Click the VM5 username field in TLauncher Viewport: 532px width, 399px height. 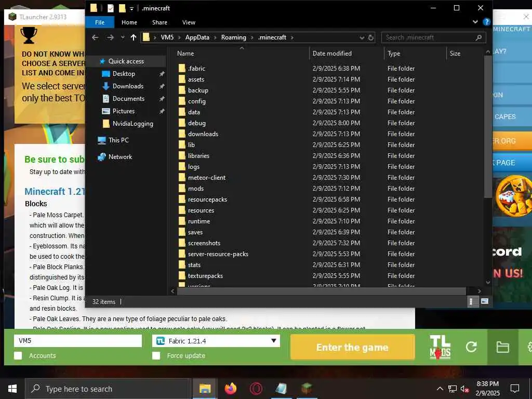(x=78, y=341)
